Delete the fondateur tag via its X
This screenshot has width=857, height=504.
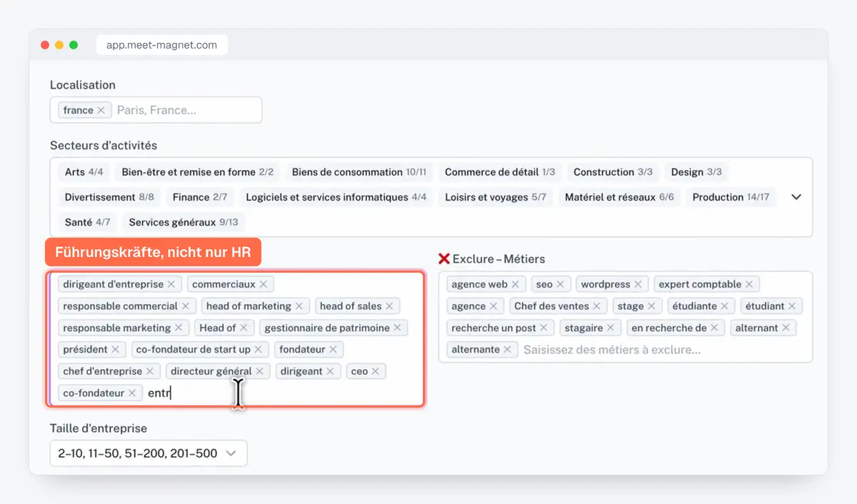(x=334, y=349)
